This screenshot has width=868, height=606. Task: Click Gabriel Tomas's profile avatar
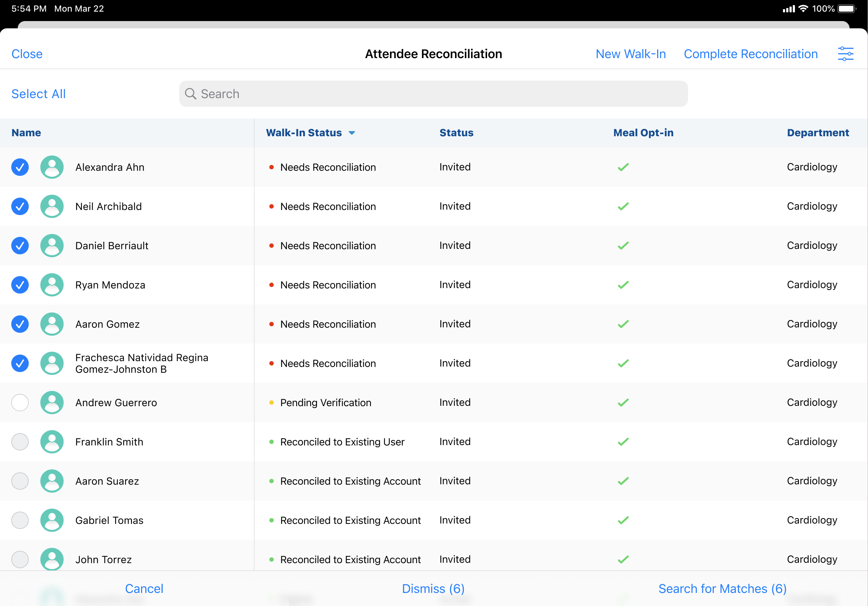pos(52,520)
